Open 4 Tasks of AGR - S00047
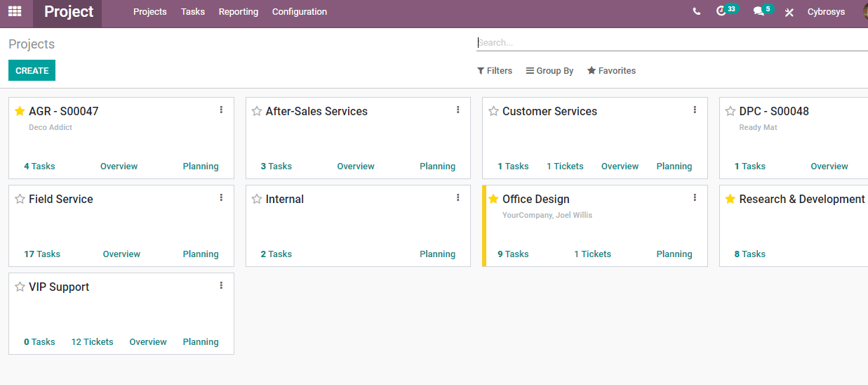The height and width of the screenshot is (385, 868). coord(39,167)
